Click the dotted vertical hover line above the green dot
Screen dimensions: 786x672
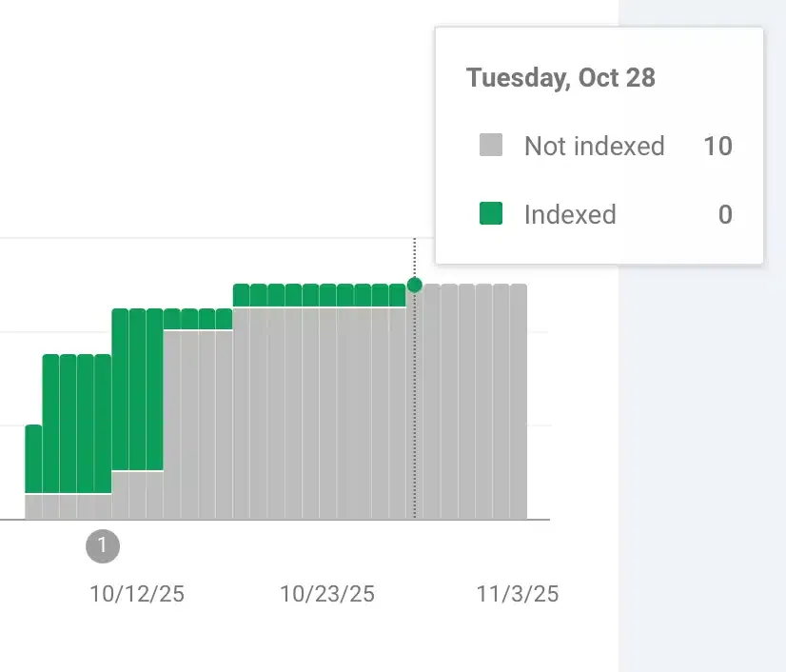point(414,257)
